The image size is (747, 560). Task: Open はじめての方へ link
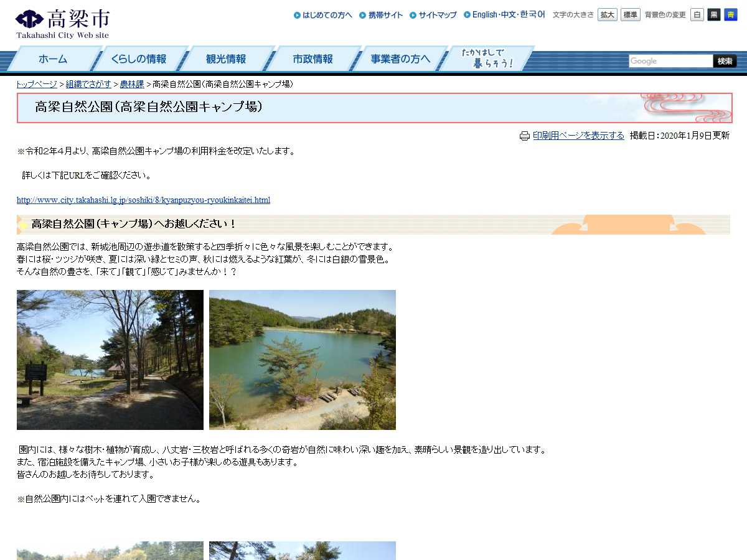click(323, 15)
